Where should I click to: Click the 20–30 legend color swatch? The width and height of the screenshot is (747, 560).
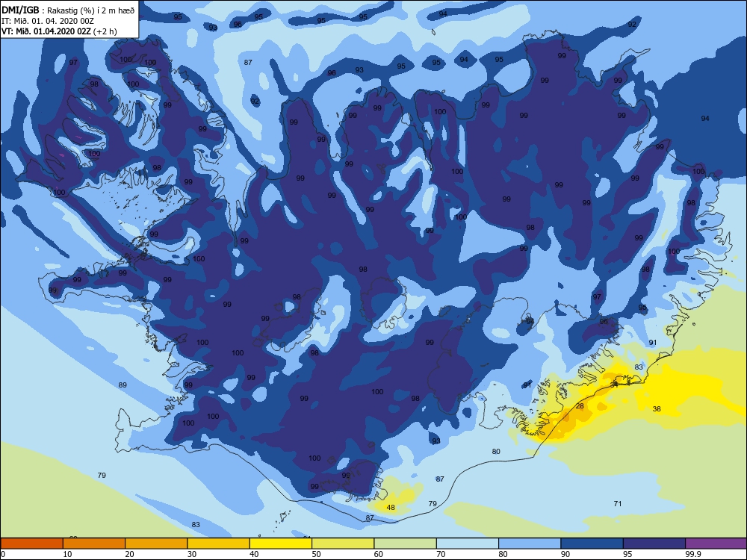click(156, 544)
